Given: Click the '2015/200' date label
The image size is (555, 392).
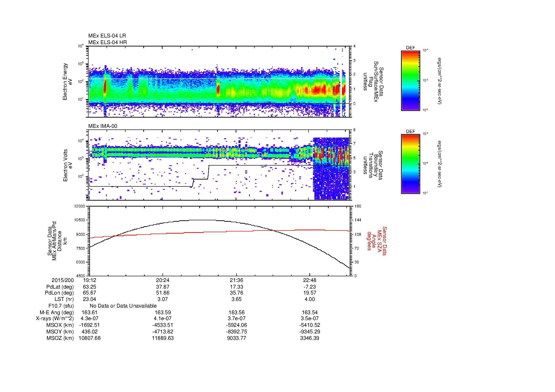Looking at the screenshot, I should (x=63, y=280).
